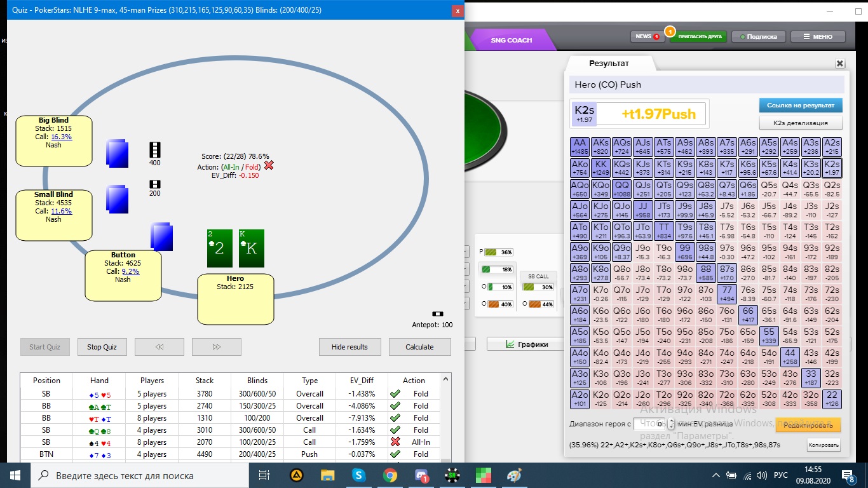Click green check mark in 5♦5♥ row
This screenshot has width=868, height=488.
pyautogui.click(x=395, y=394)
